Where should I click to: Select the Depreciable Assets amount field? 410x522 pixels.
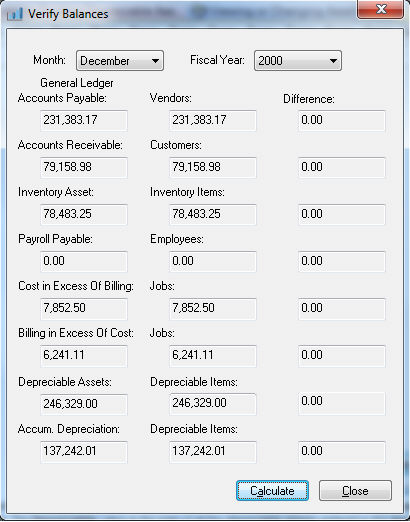click(84, 404)
